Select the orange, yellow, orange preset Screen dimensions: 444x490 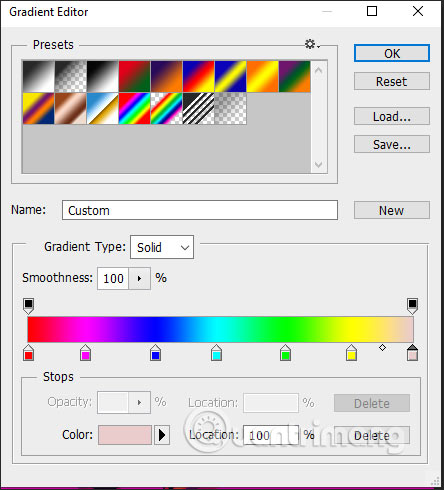[263, 76]
